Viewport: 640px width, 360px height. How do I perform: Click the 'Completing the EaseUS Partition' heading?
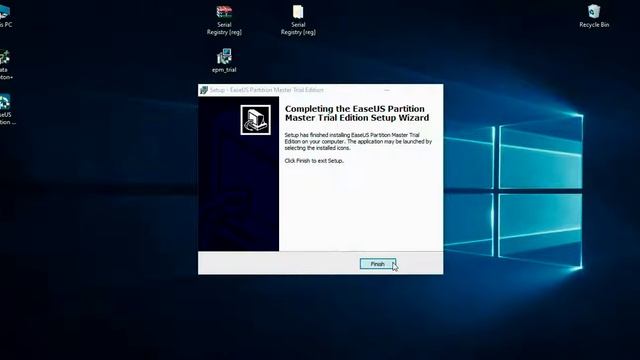357,113
